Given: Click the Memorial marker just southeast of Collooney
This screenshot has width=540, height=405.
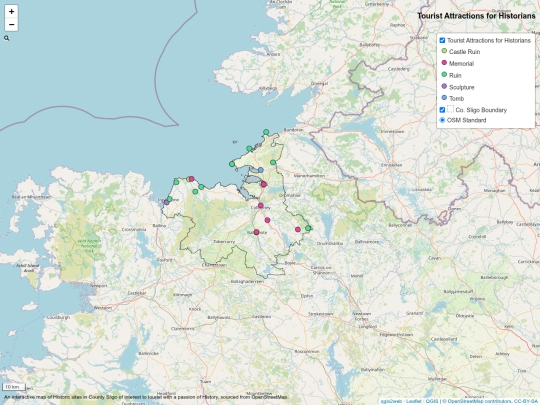Looking at the screenshot, I should tap(267, 220).
